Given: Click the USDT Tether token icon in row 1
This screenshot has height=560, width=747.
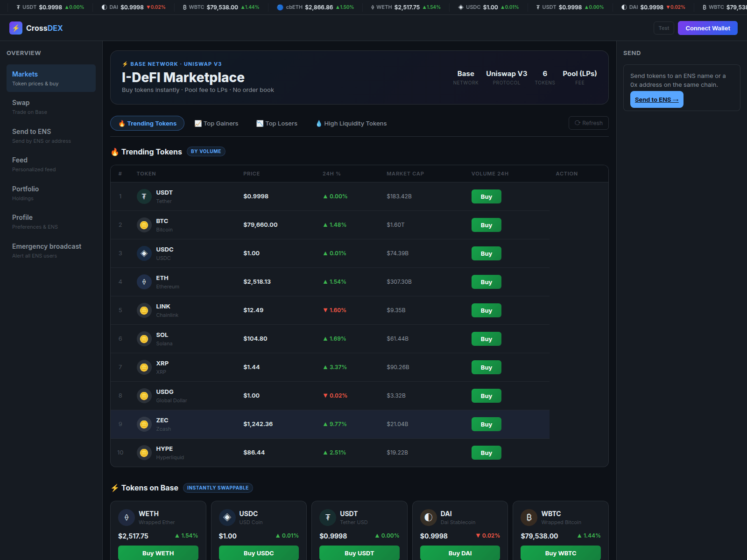Looking at the screenshot, I should click(x=144, y=196).
